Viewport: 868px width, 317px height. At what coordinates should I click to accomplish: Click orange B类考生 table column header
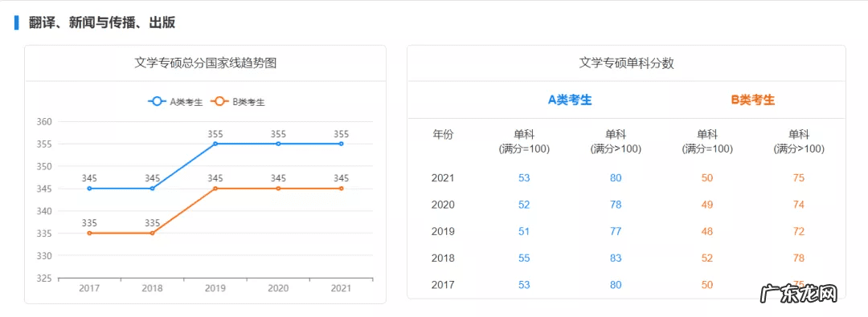(x=753, y=100)
